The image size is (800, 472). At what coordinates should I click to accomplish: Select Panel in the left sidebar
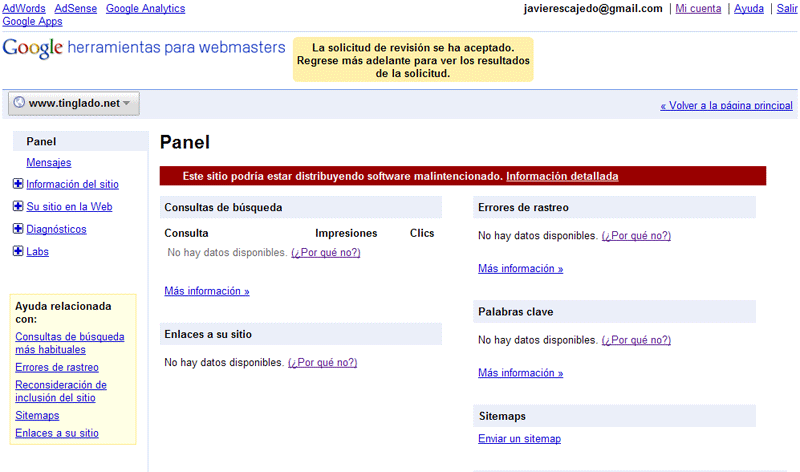(x=41, y=141)
